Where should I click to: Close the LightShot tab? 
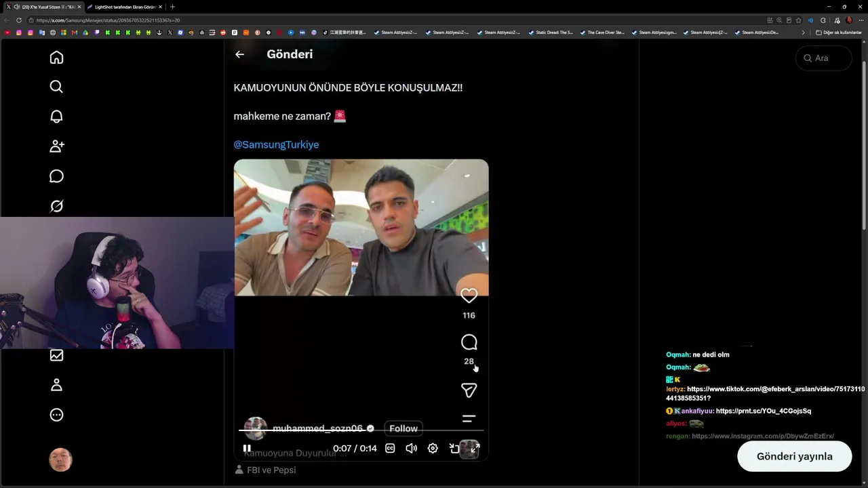click(161, 7)
